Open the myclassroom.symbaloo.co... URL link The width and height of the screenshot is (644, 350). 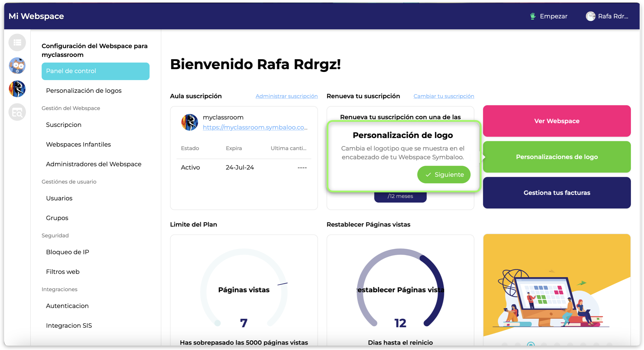[255, 127]
